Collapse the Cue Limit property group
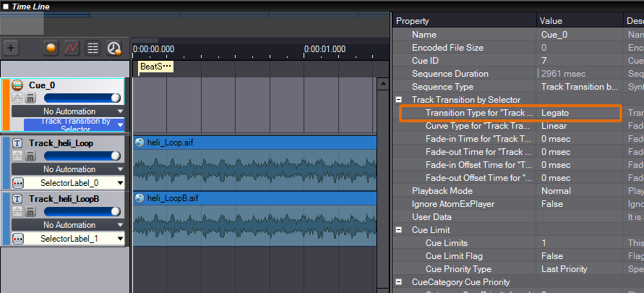Screen dimensions: 644x293 tap(398, 229)
